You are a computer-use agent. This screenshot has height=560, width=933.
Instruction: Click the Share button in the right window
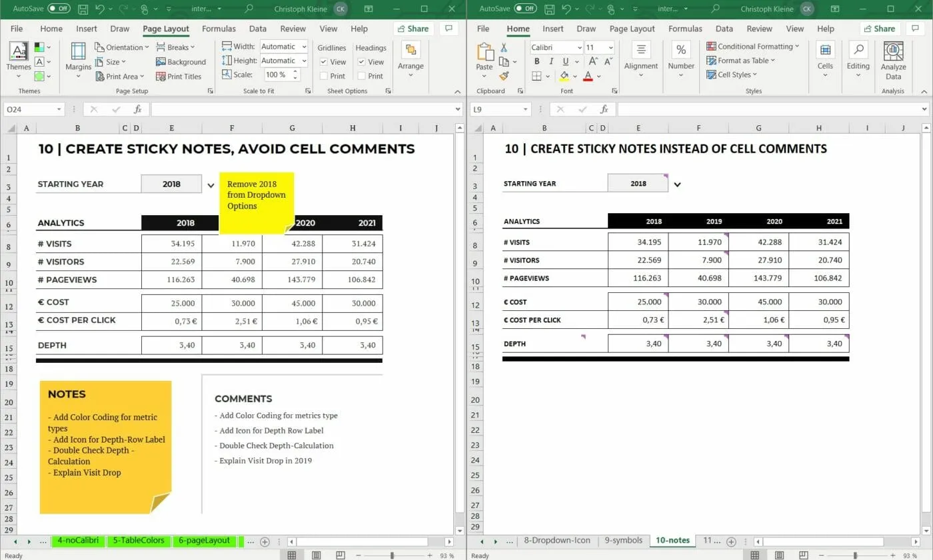tap(879, 29)
